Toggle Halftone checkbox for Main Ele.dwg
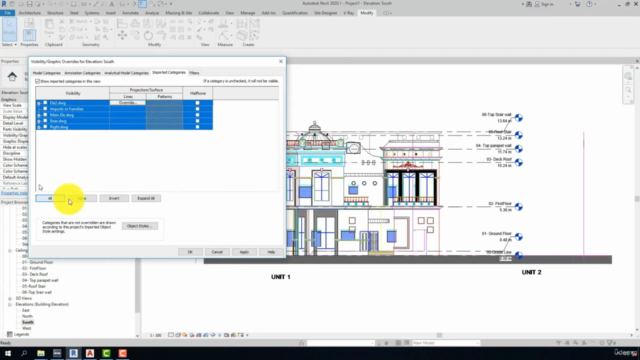Image resolution: width=640 pixels, height=360 pixels. tap(198, 115)
